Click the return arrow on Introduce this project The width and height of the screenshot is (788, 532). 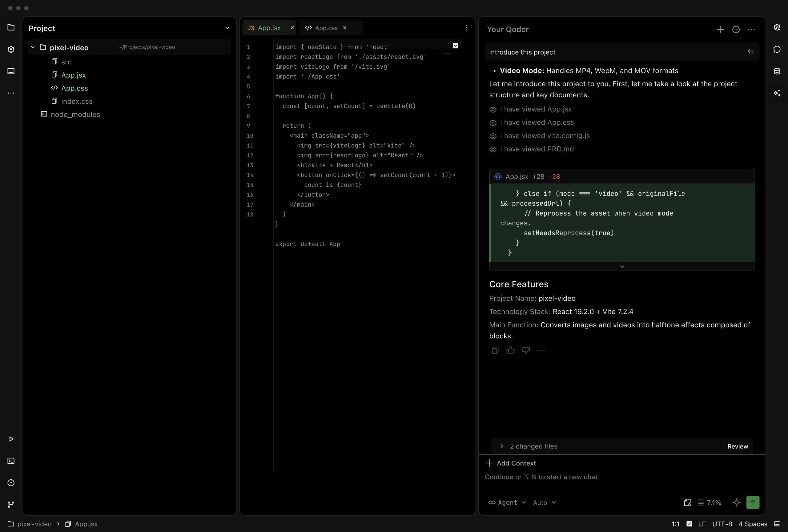coord(750,52)
